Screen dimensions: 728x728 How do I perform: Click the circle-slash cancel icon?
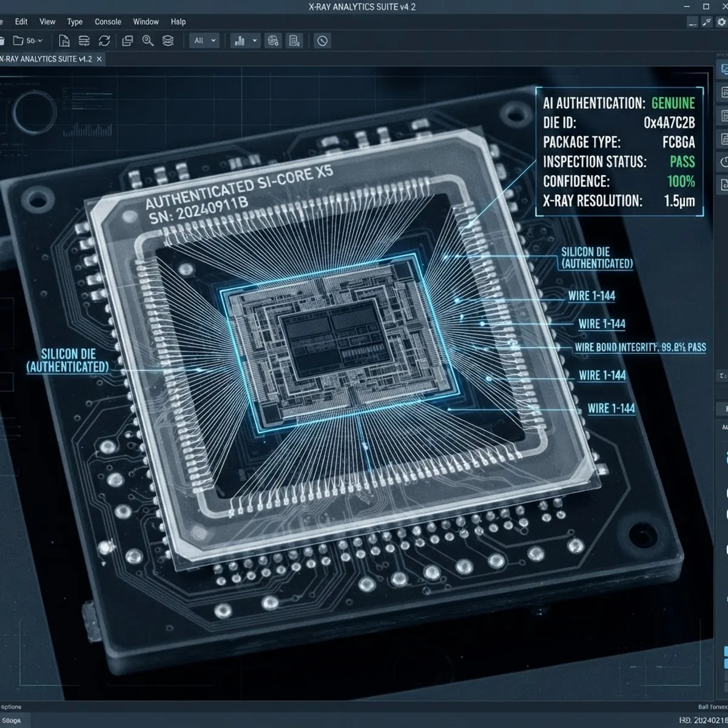click(323, 41)
